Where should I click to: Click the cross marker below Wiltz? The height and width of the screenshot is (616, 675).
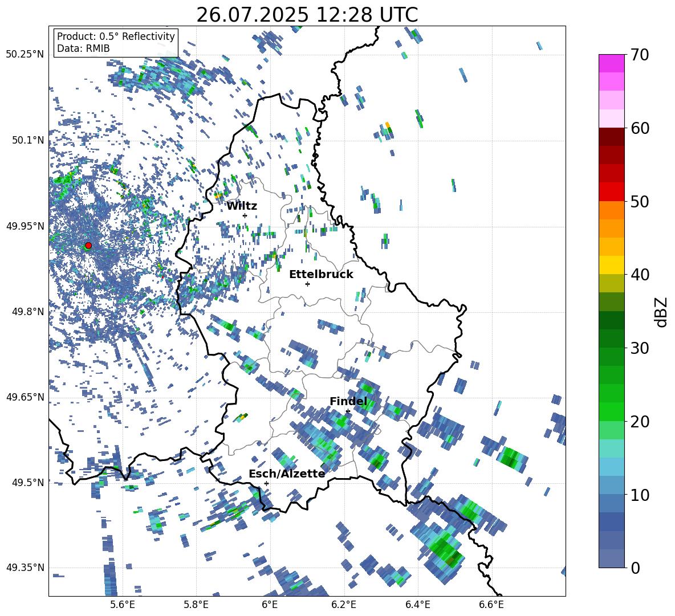245,215
